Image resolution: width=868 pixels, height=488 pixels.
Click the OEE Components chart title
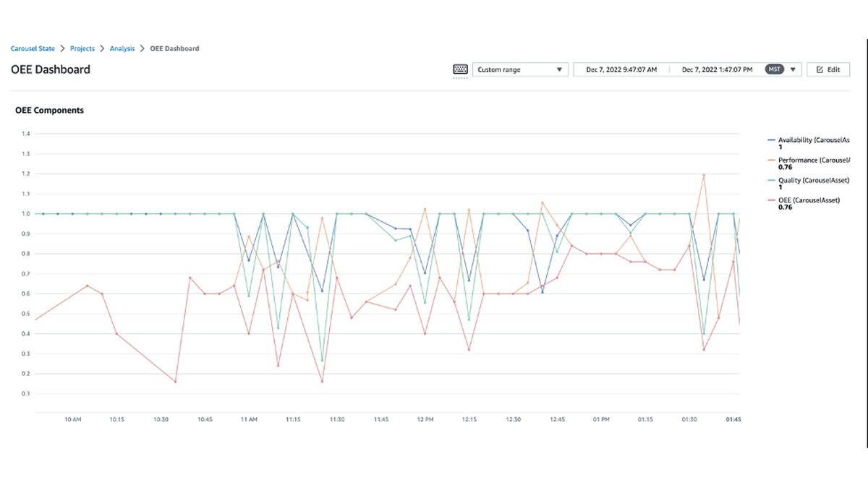click(49, 111)
